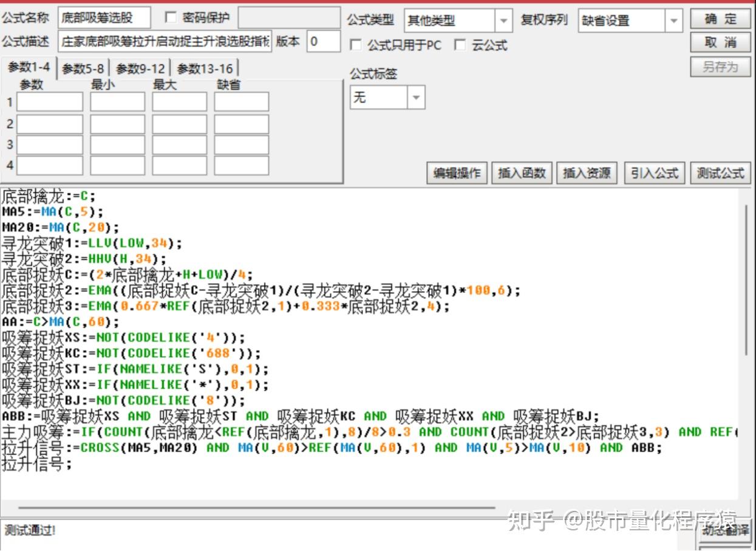This screenshot has width=756, height=551.
Task: Click the 动态翻译 button
Action: [726, 530]
